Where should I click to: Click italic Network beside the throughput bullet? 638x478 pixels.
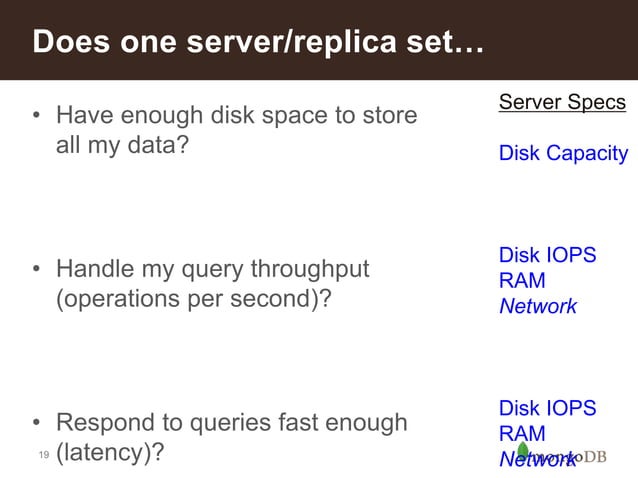(x=537, y=307)
